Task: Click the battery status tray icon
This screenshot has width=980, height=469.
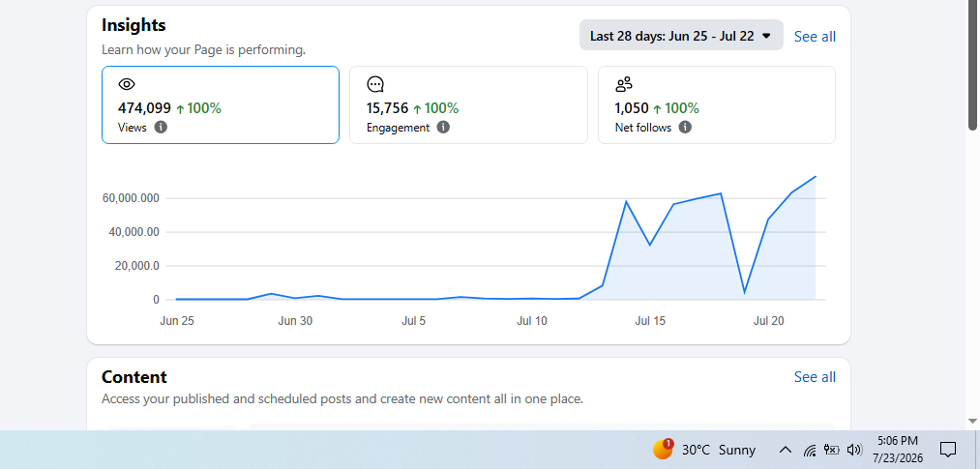Action: 832,450
